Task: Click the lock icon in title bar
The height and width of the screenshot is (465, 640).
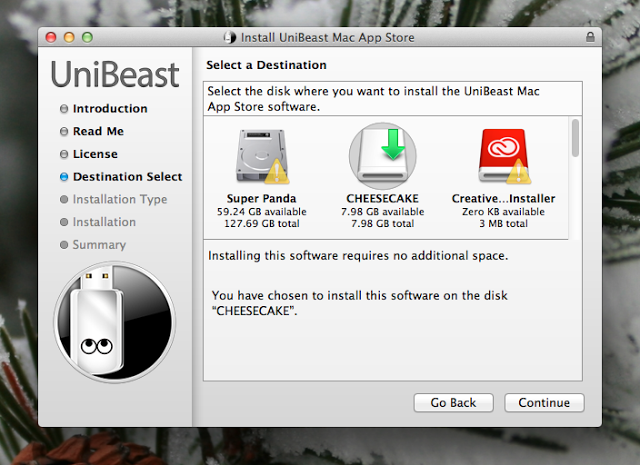Action: pyautogui.click(x=590, y=37)
